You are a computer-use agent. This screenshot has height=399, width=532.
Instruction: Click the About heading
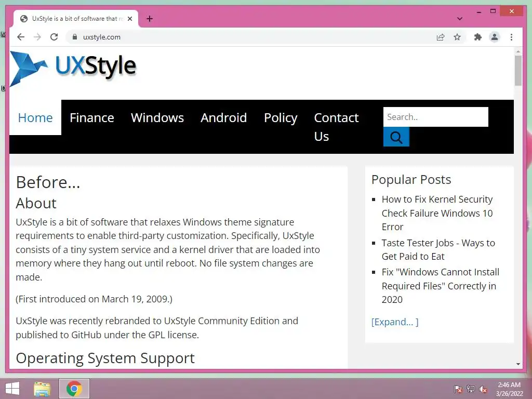[x=36, y=203]
